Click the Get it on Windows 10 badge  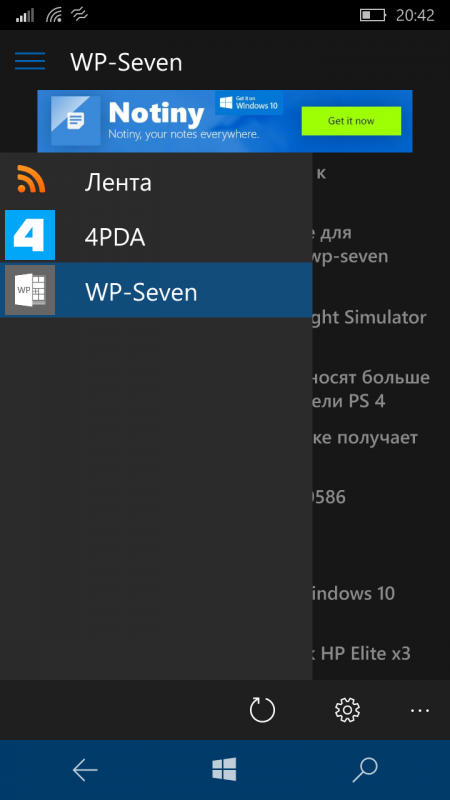[x=249, y=103]
